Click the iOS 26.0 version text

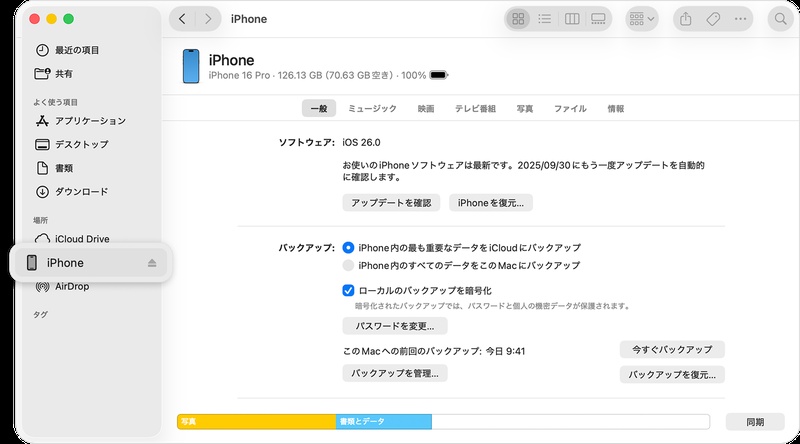[x=361, y=142]
